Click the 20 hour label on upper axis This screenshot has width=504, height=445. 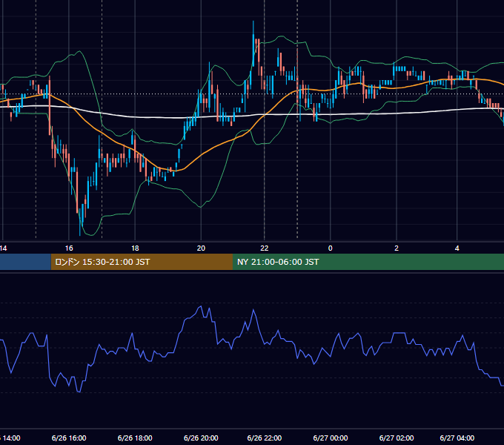(201, 248)
